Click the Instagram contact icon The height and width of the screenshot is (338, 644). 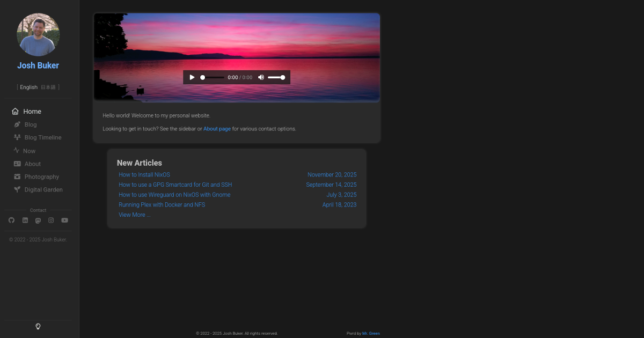pyautogui.click(x=51, y=220)
